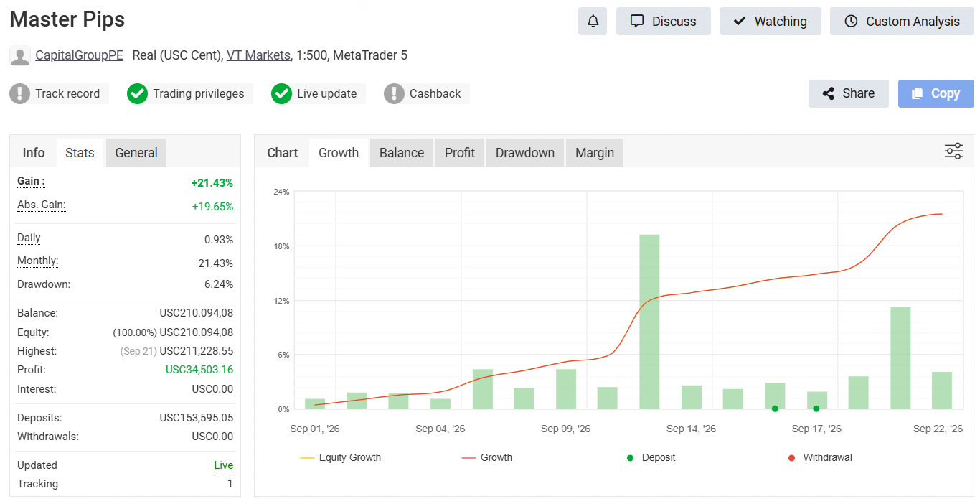Click CapitalGroupPE user avatar icon

pos(20,55)
